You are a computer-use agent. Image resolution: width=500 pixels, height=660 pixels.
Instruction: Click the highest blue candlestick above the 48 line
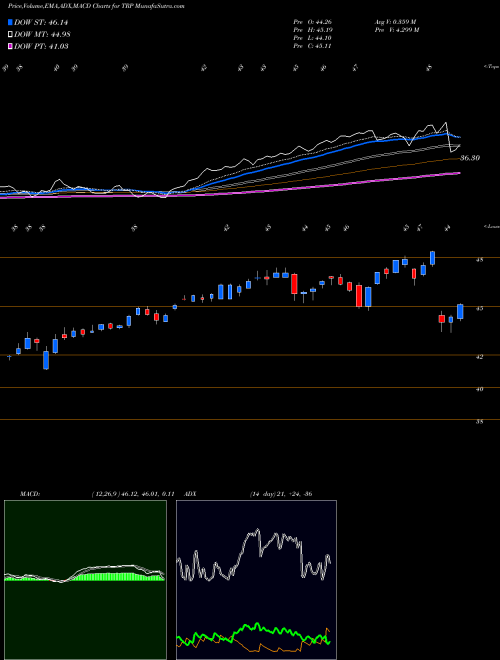coord(432,258)
